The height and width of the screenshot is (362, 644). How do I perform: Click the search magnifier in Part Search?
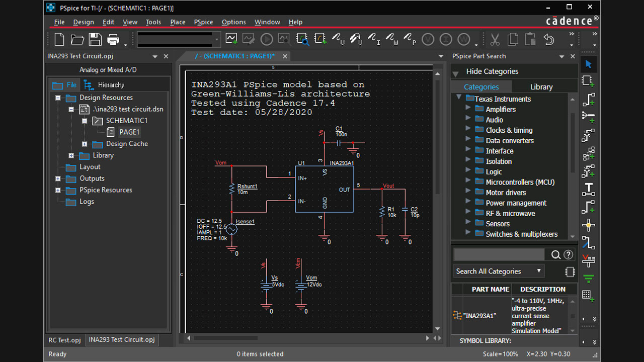[556, 255]
